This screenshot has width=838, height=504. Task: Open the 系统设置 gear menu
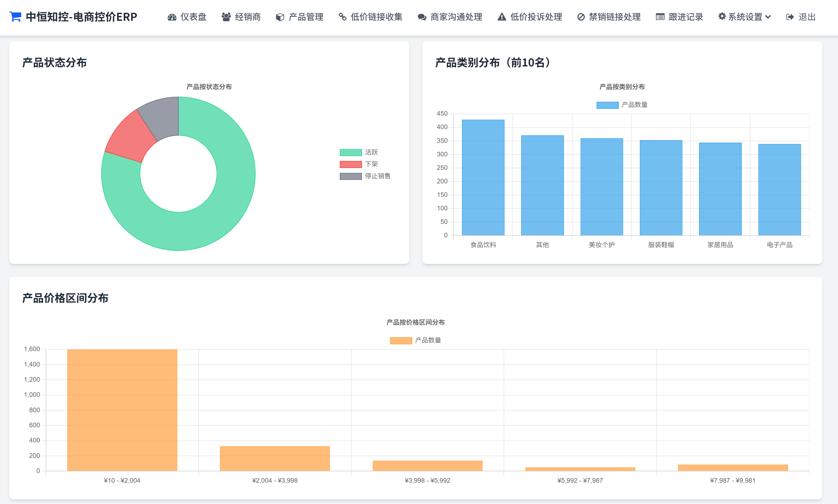(x=722, y=17)
